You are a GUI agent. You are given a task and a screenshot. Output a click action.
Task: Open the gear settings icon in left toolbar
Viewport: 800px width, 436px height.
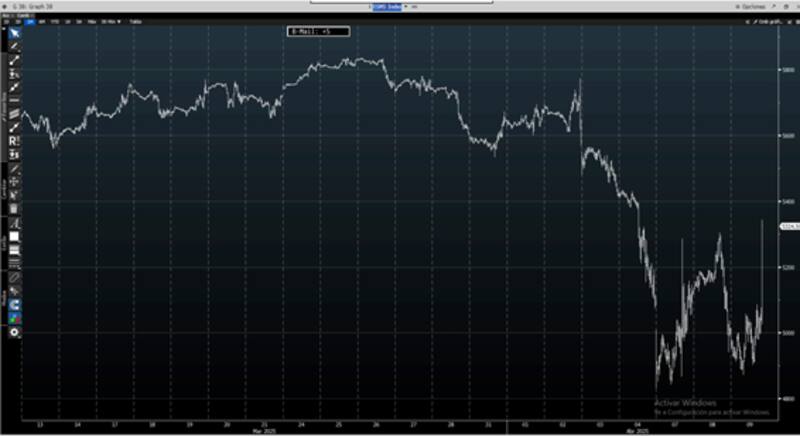[x=15, y=330]
